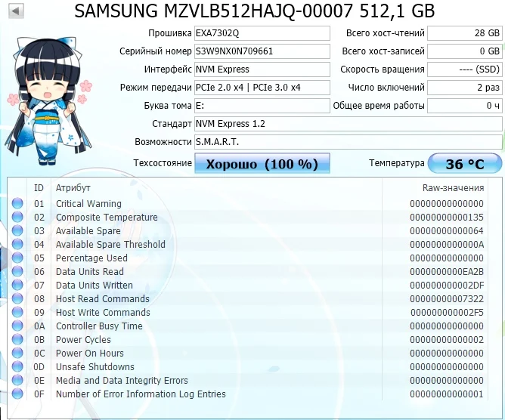Click the total working time value 0 ч
The width and height of the screenshot is (505, 420).
click(x=465, y=106)
